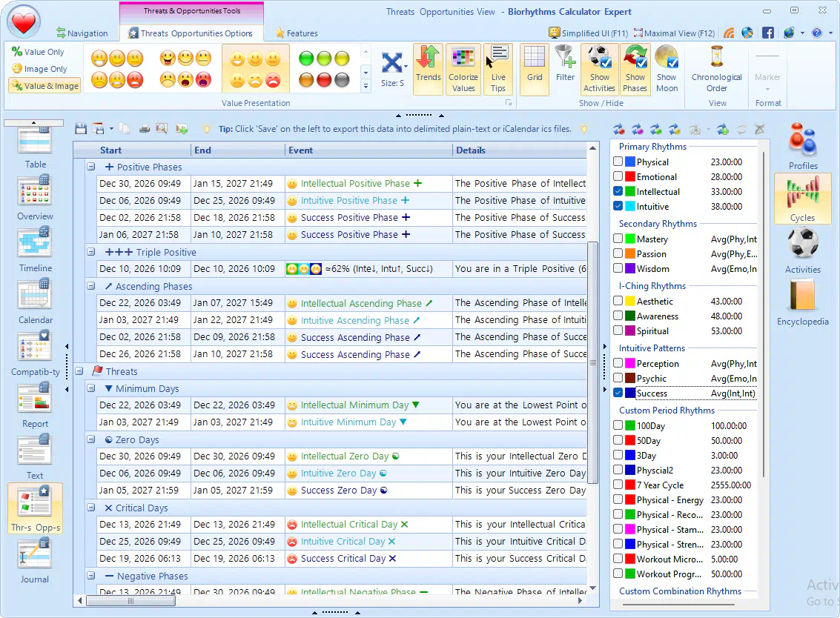Uncheck the Intuitive rhythm checkbox
Screen dimensions: 840x618
point(618,206)
